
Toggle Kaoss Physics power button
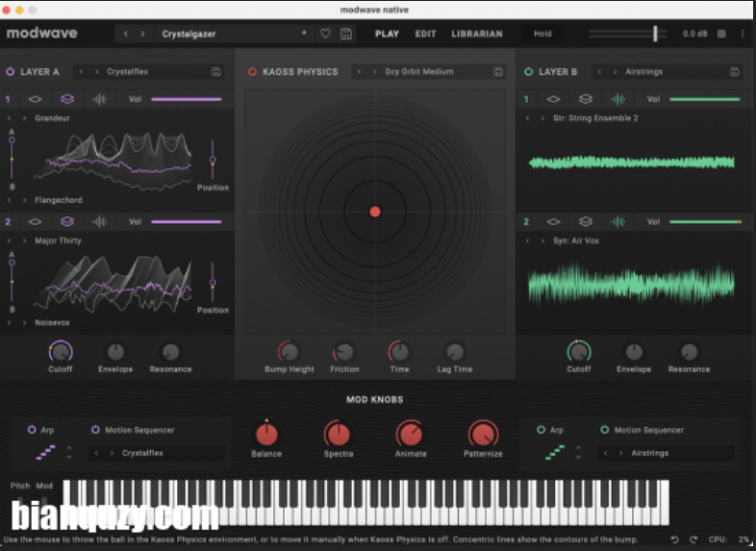pyautogui.click(x=252, y=72)
